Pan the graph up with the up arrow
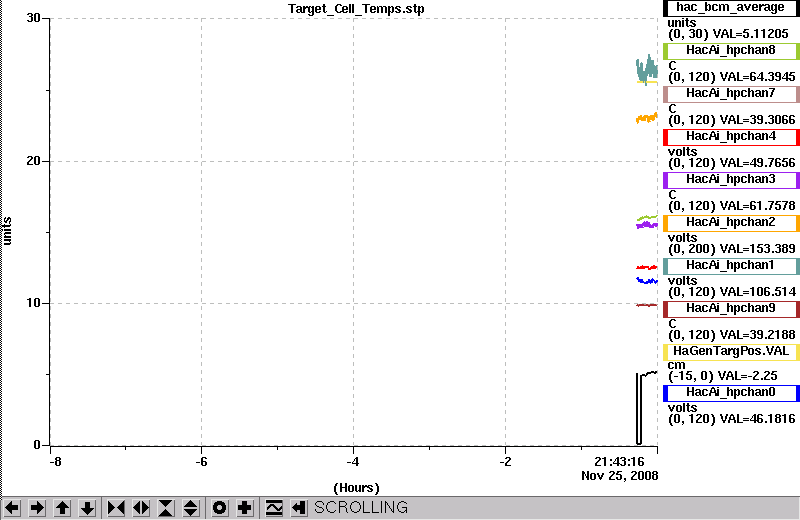 click(62, 508)
